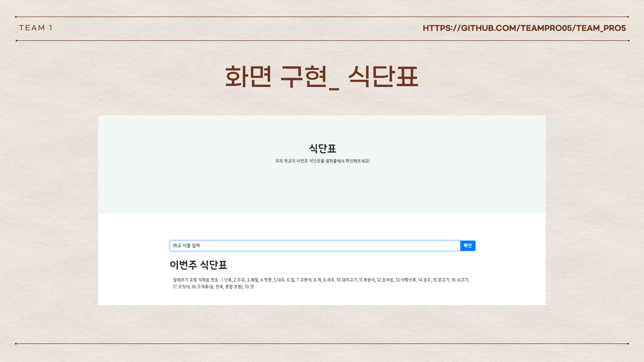
Task: Focus the 학교 이름 입력 text field
Action: coord(315,246)
